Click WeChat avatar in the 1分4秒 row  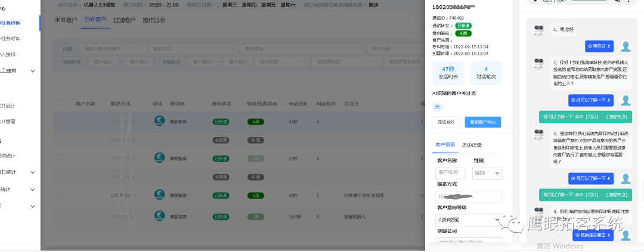click(159, 216)
